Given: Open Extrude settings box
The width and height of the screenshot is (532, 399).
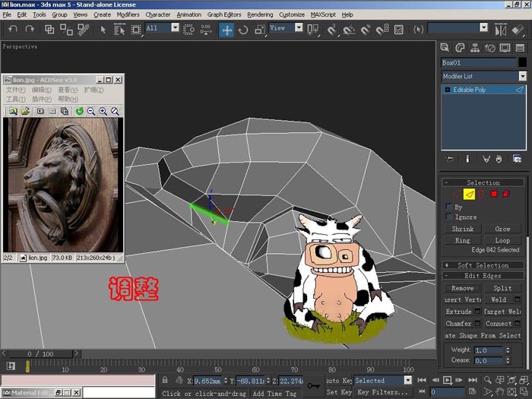Looking at the screenshot, I should 478,311.
